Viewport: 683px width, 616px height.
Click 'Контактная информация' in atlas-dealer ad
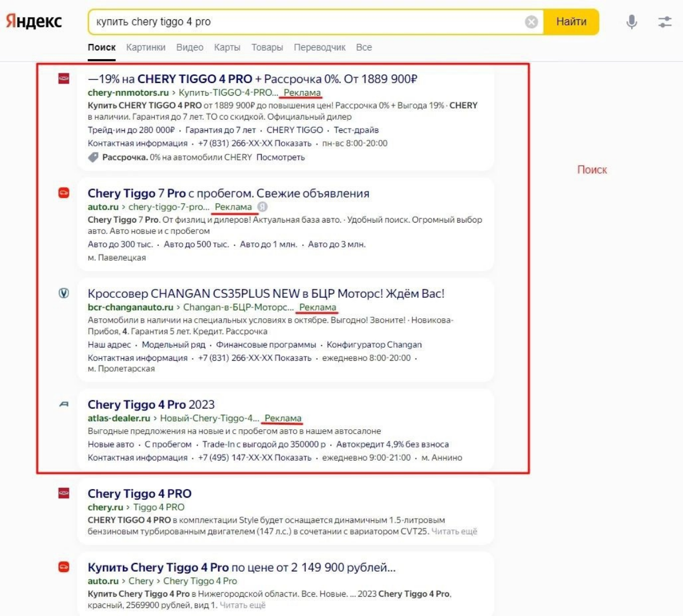pos(138,458)
